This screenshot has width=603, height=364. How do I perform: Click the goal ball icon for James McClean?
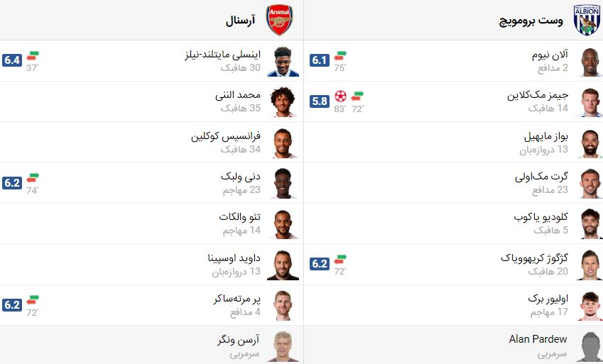coord(340,96)
